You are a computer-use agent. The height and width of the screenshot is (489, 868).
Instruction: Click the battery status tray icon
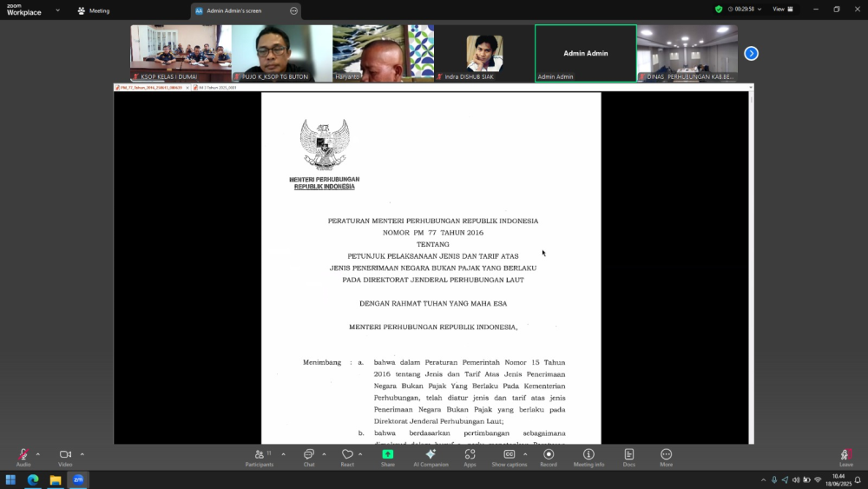click(x=806, y=480)
